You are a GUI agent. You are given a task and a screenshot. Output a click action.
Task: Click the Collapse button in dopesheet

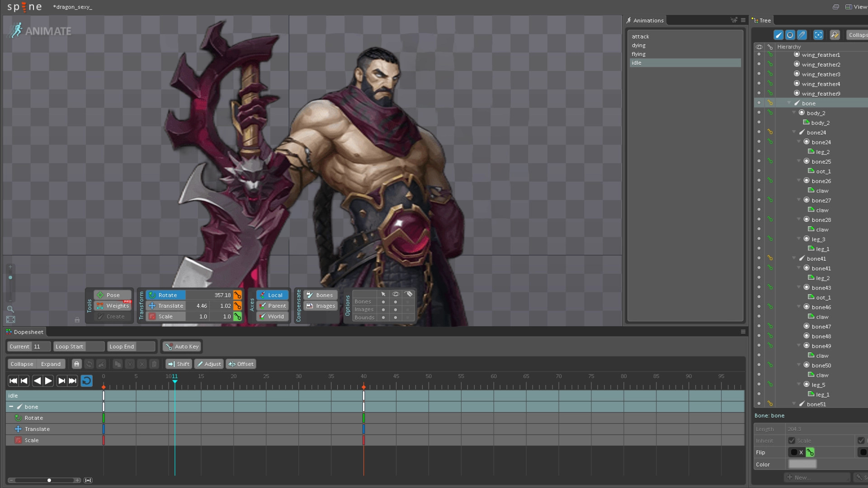click(22, 364)
